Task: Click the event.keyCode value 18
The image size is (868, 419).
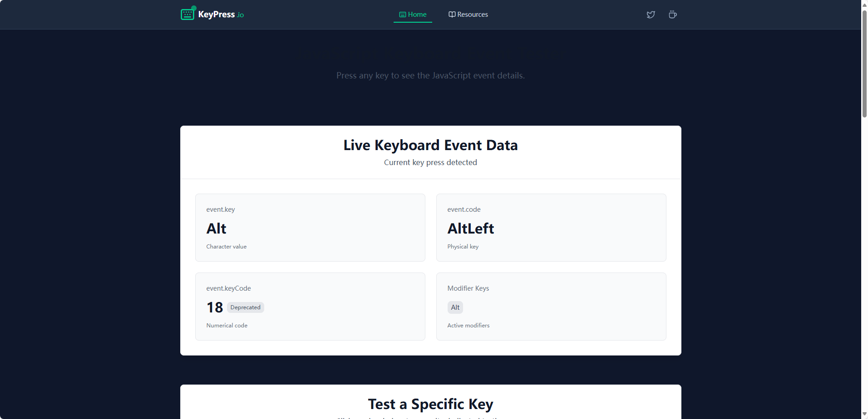Action: [x=214, y=307]
